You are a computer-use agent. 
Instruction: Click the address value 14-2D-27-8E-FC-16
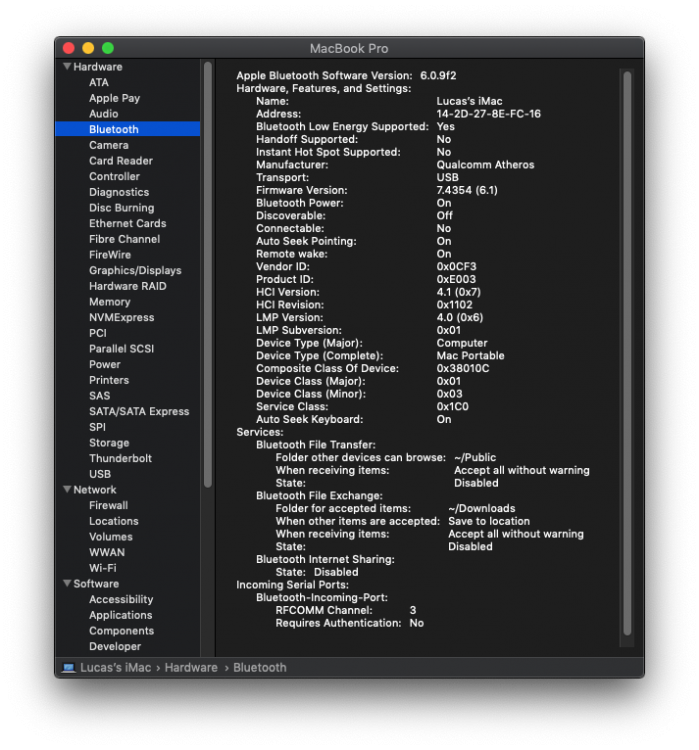488,114
